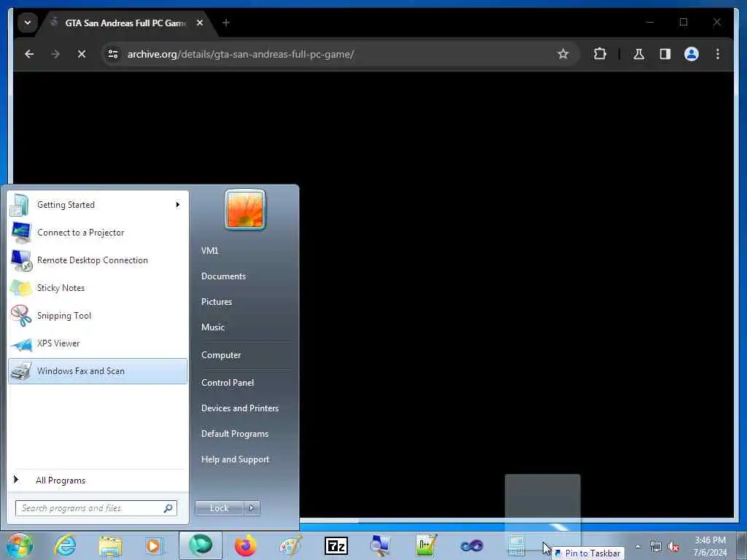Image resolution: width=747 pixels, height=560 pixels.
Task: Bookmark this page with the star
Action: pyautogui.click(x=563, y=54)
